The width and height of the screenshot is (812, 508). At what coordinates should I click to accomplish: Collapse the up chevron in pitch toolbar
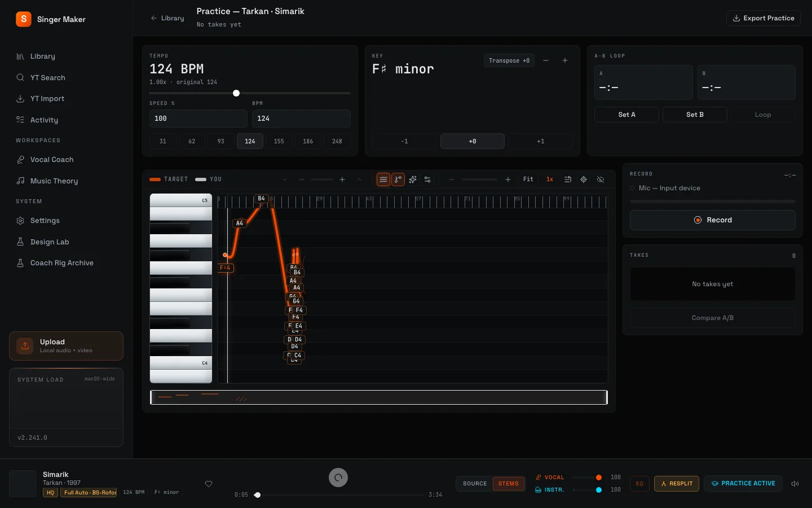coord(359,179)
